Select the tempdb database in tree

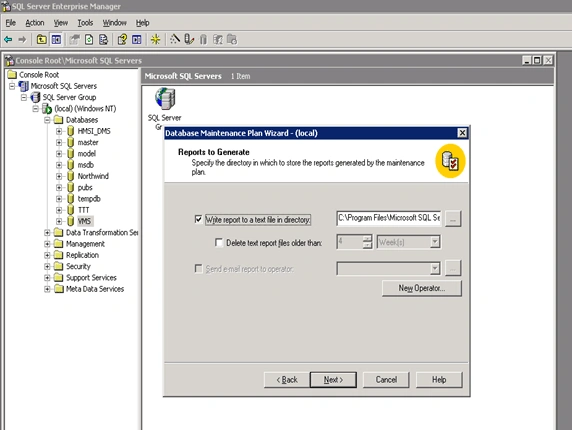pos(89,199)
